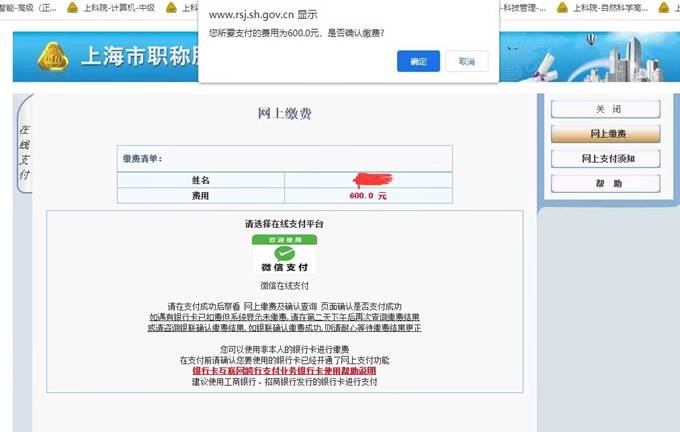This screenshot has height=432, width=680.
Task: Click the 网上缴费及确认查询 link text
Action: [280, 306]
